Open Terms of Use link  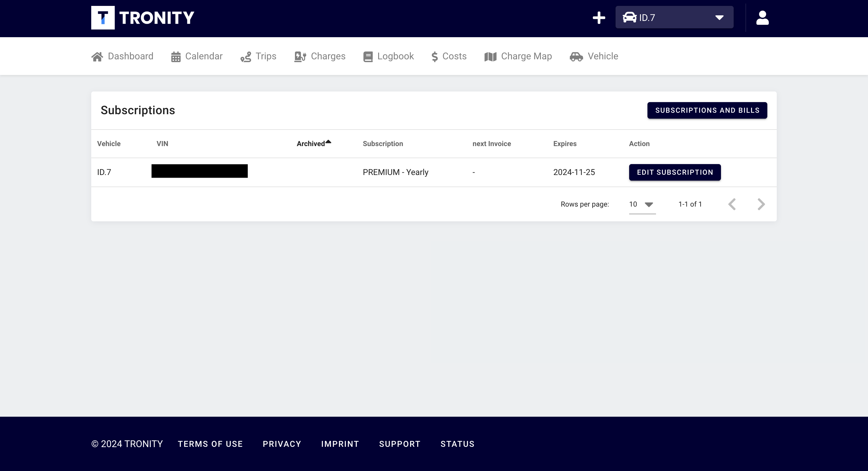[210, 444]
